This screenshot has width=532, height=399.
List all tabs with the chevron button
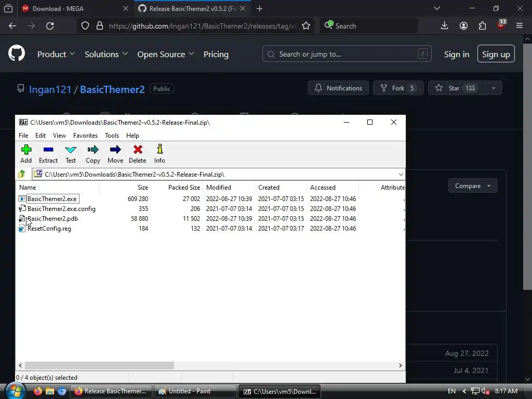[437, 8]
